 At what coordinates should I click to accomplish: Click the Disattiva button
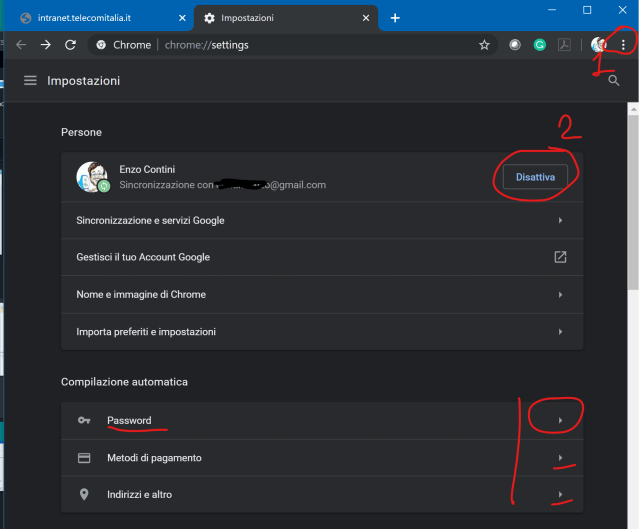click(535, 177)
